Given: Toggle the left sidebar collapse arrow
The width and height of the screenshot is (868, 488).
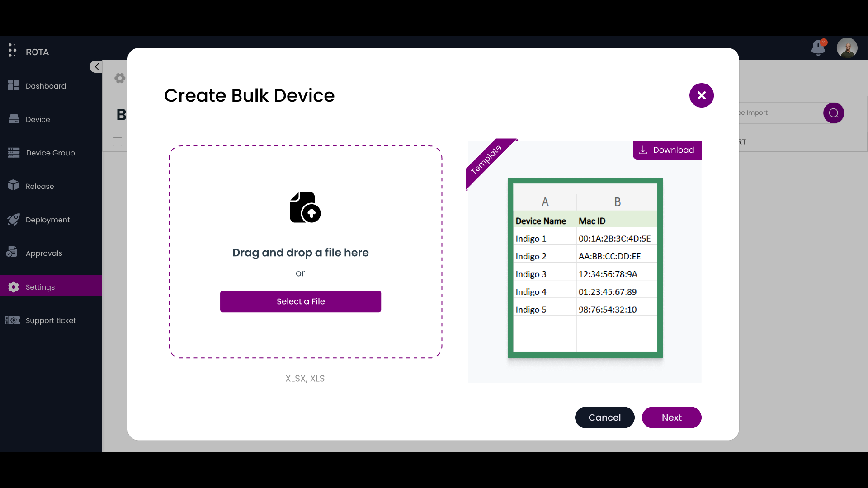Looking at the screenshot, I should pyautogui.click(x=97, y=66).
